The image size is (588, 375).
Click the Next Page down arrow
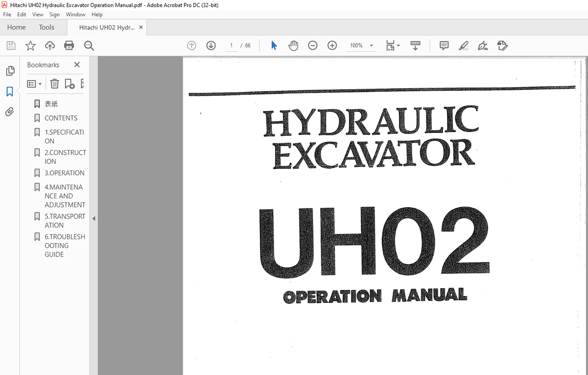211,45
